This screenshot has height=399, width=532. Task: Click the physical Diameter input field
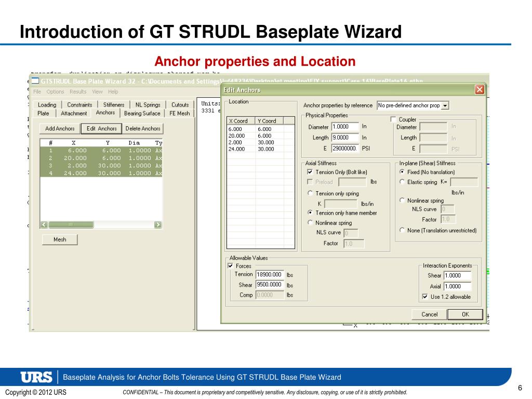pos(345,127)
